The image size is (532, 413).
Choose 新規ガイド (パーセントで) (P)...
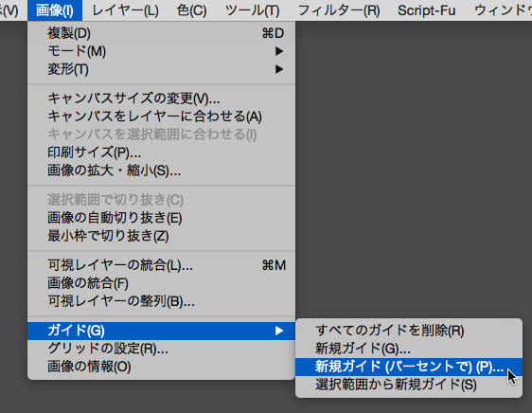coord(409,367)
